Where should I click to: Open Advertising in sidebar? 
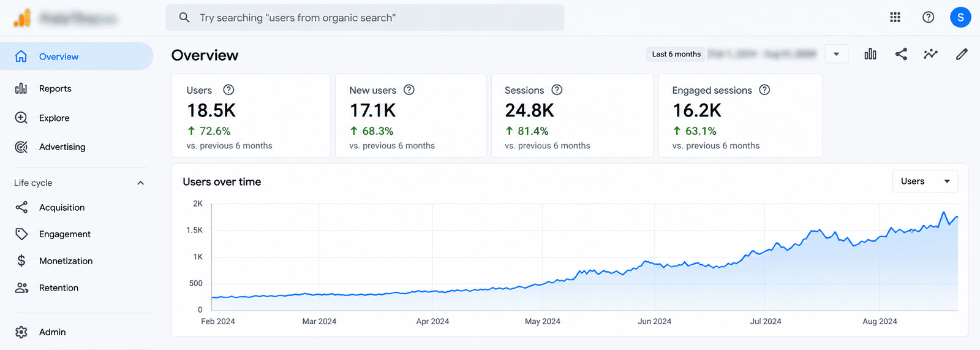tap(62, 146)
